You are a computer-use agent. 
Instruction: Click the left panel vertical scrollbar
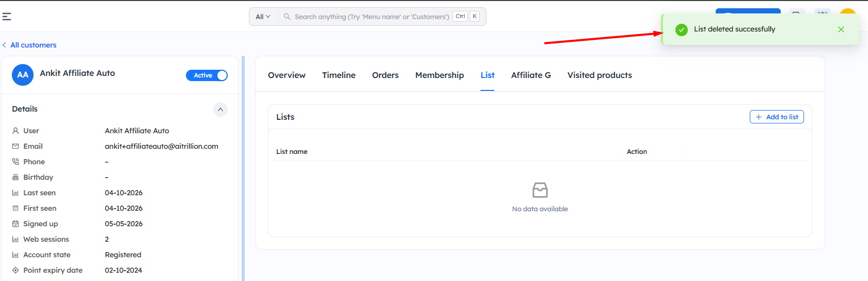coord(243,168)
